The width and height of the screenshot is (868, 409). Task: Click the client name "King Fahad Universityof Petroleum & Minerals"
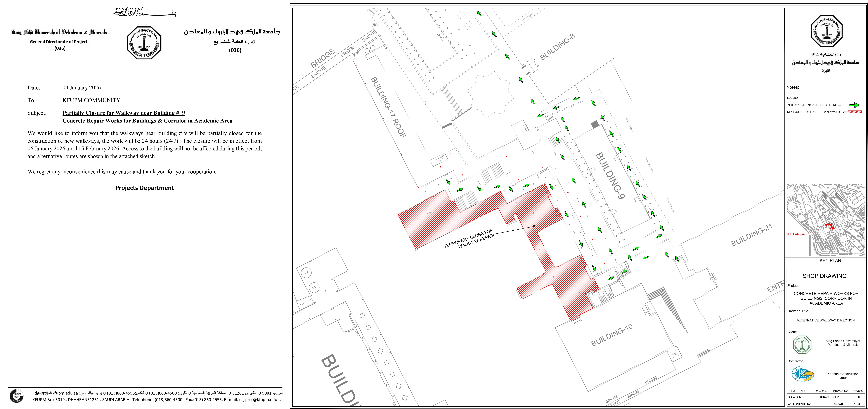tap(843, 343)
